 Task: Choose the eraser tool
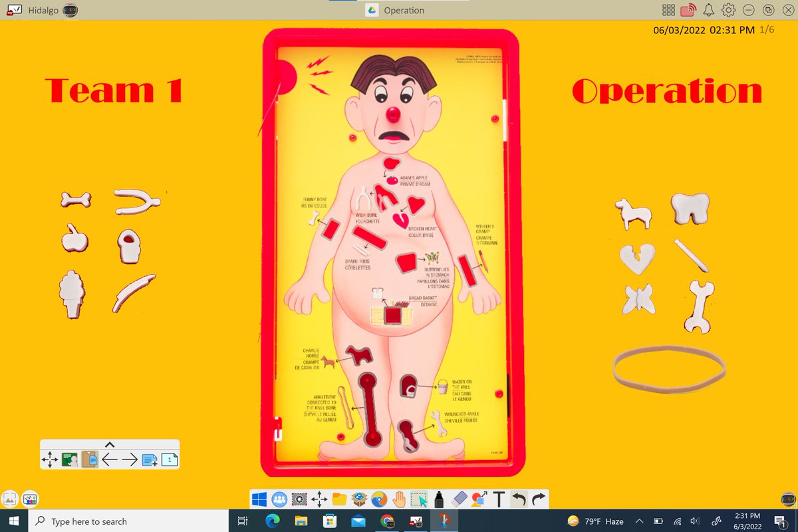click(x=460, y=499)
